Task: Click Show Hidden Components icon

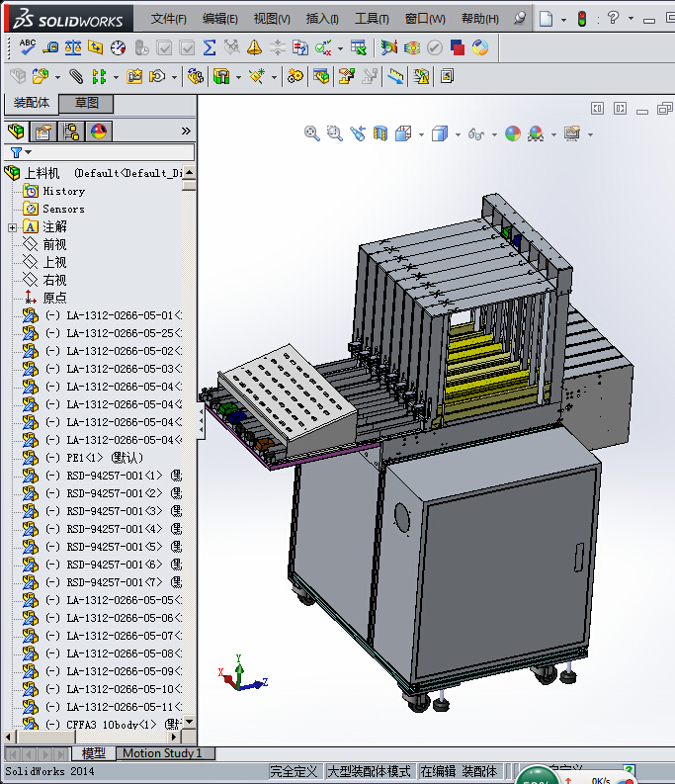Action: click(195, 76)
